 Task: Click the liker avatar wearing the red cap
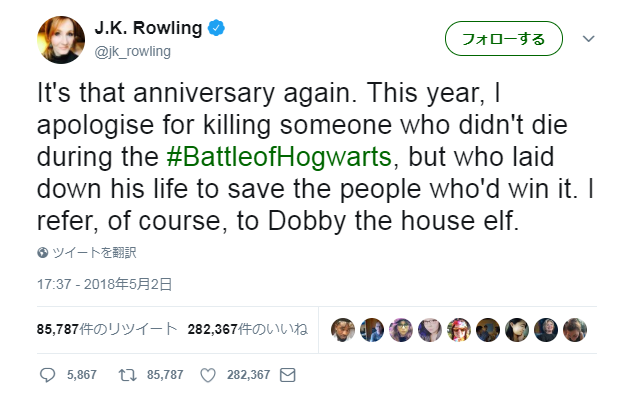(459, 330)
